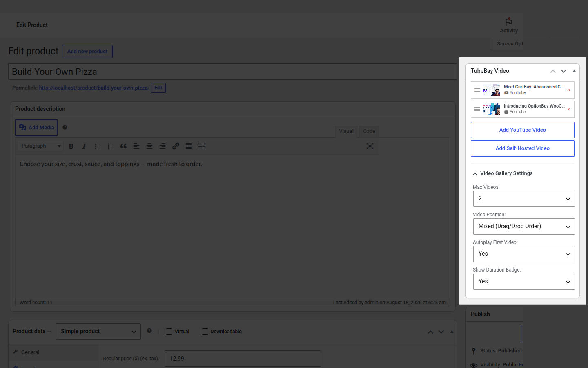Collapse Video Gallery Settings section
Screen dimensions: 588x368
503,173
